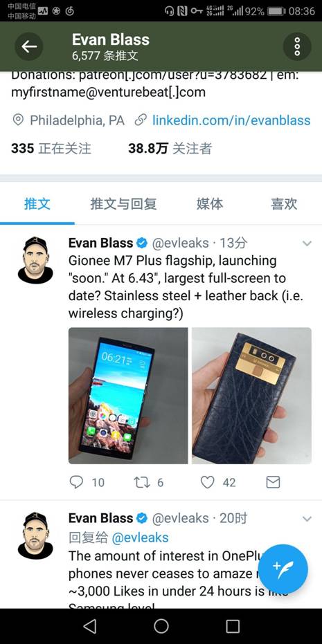Open 335 正在关注 list
Viewport: 322px width, 644px height.
(x=51, y=148)
